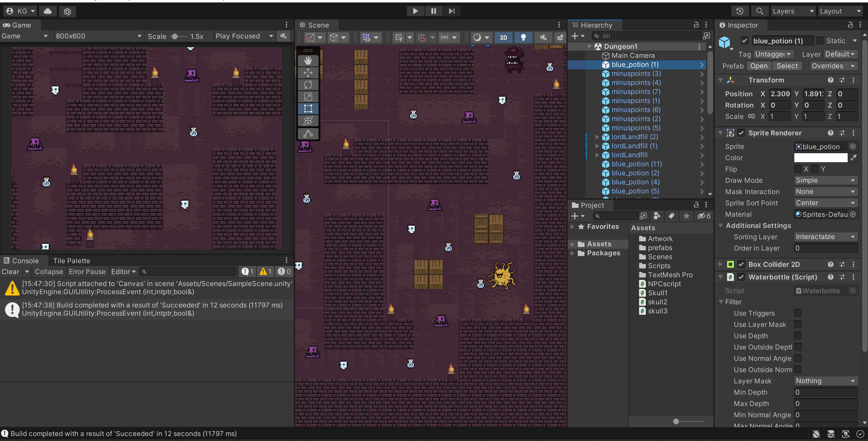Click the Play button to start game
This screenshot has height=441, width=868.
[415, 11]
